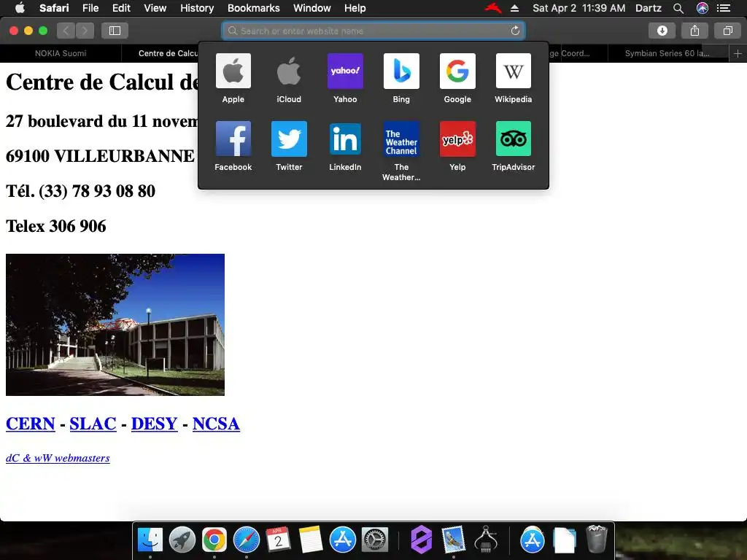Open Notification Center list icon
The width and height of the screenshot is (747, 560).
tap(724, 8)
